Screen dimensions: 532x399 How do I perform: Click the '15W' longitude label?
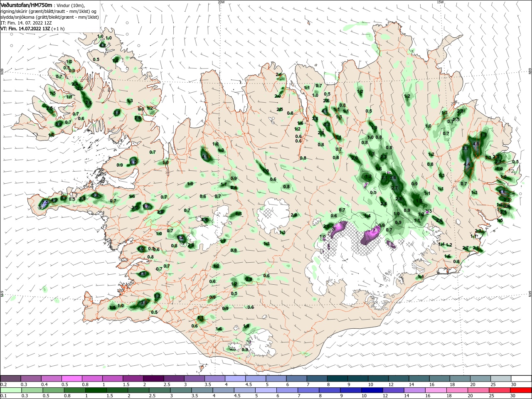pyautogui.click(x=440, y=2)
